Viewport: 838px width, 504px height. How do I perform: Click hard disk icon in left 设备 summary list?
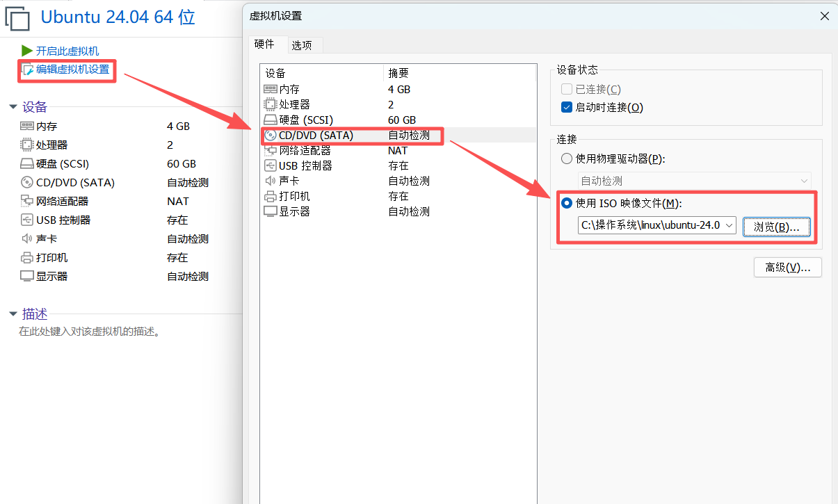coord(27,164)
